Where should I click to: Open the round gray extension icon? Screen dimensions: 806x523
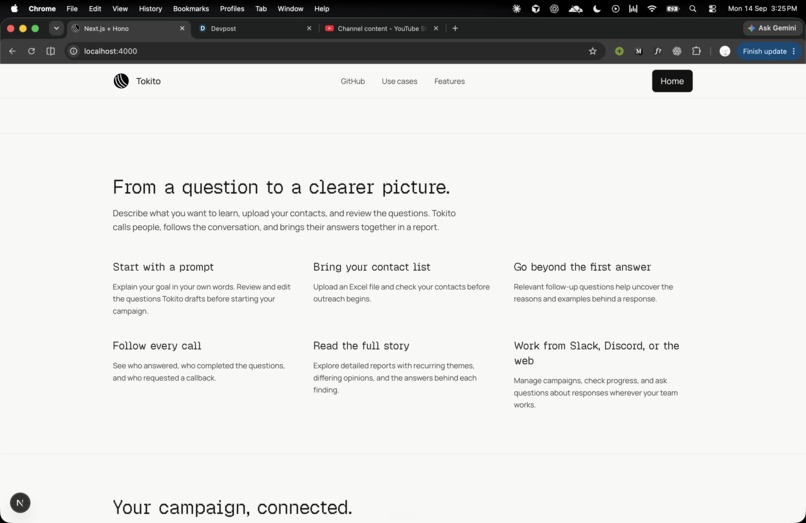point(677,51)
